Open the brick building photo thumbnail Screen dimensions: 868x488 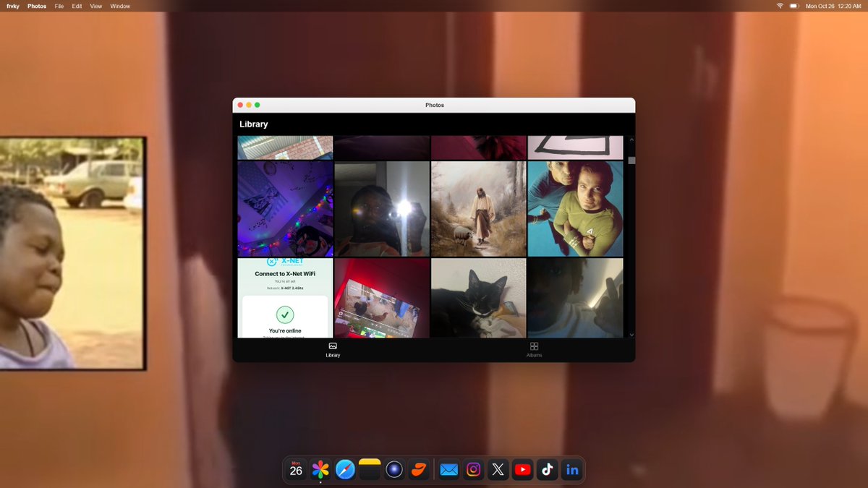(x=285, y=147)
